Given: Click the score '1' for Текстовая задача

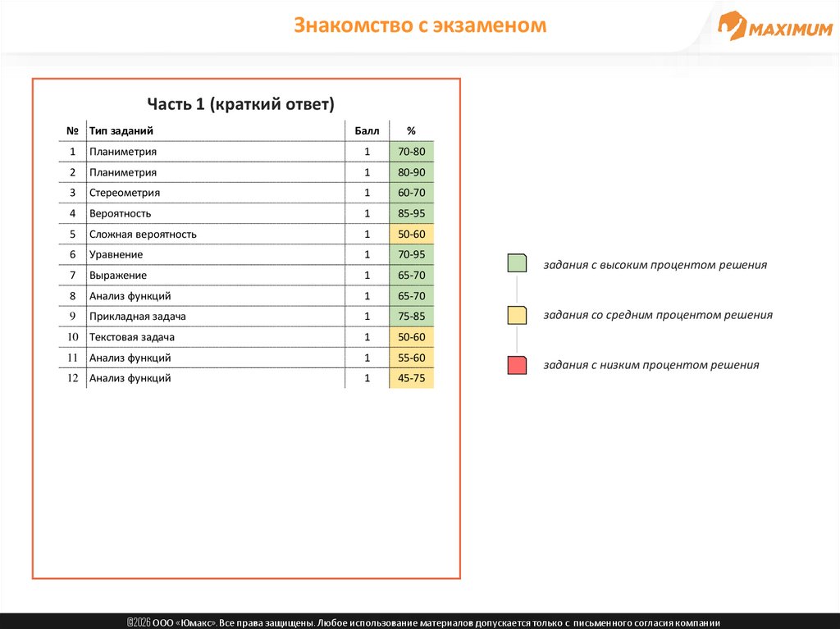Looking at the screenshot, I should click(x=367, y=337).
